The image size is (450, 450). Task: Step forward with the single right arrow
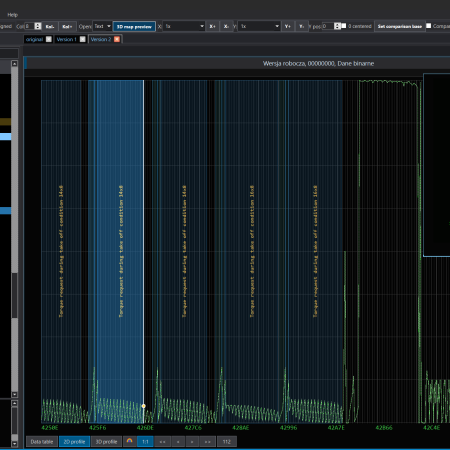click(x=192, y=442)
